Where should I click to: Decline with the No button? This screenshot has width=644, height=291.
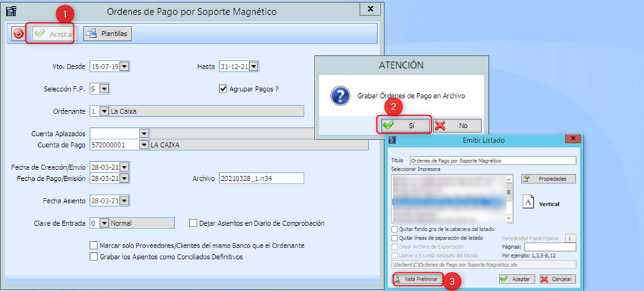(x=457, y=125)
